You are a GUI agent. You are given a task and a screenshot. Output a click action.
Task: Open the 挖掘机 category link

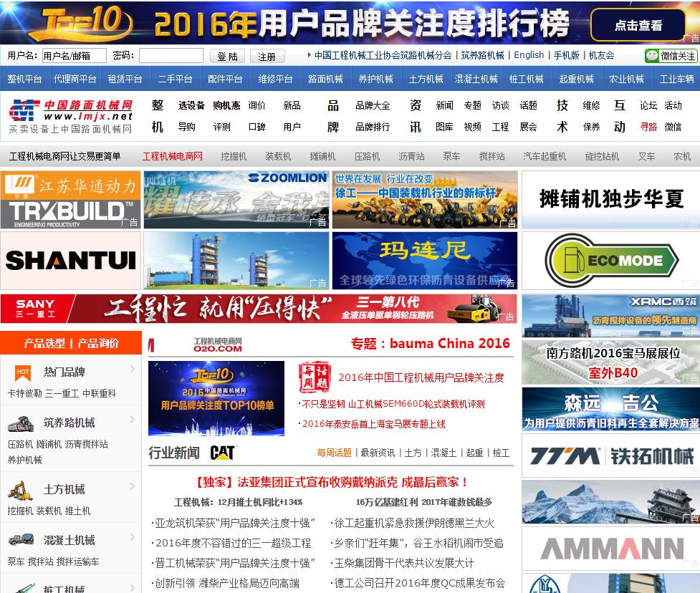[x=234, y=156]
